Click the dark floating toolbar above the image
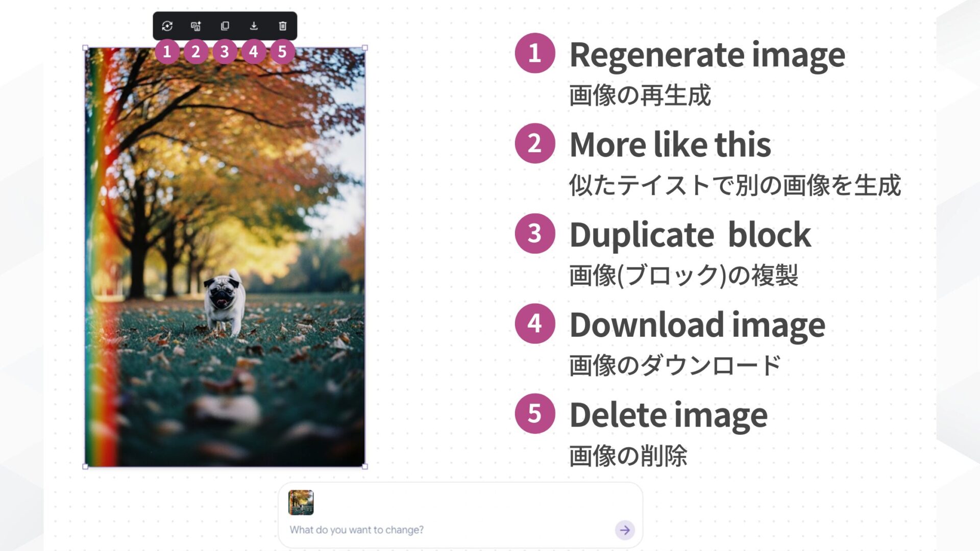980x551 pixels. (225, 27)
